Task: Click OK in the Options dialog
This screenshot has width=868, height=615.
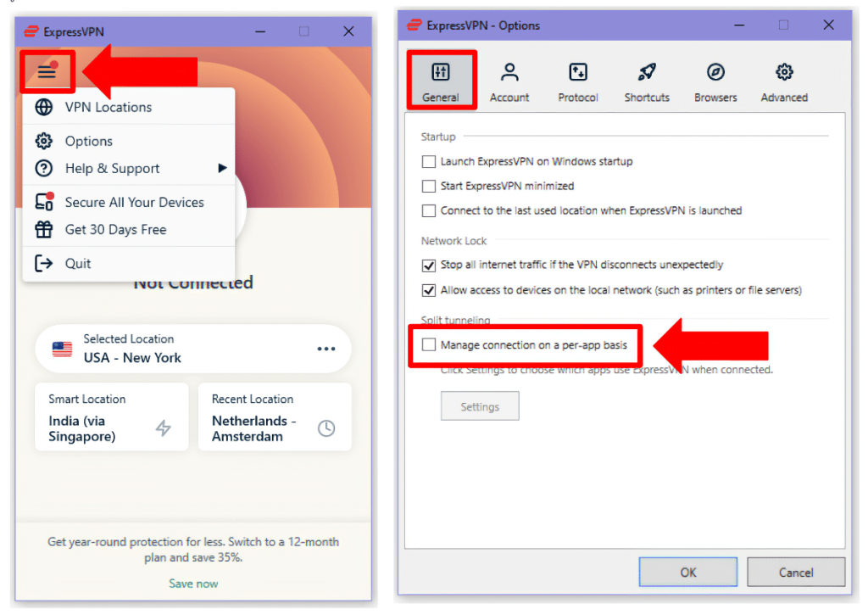Action: tap(688, 572)
